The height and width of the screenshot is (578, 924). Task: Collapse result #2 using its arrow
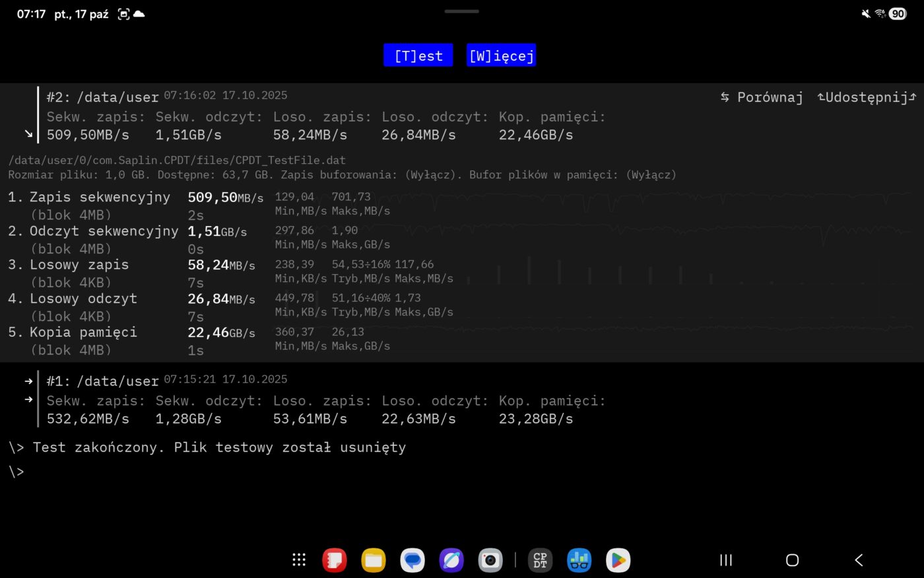[x=28, y=133]
